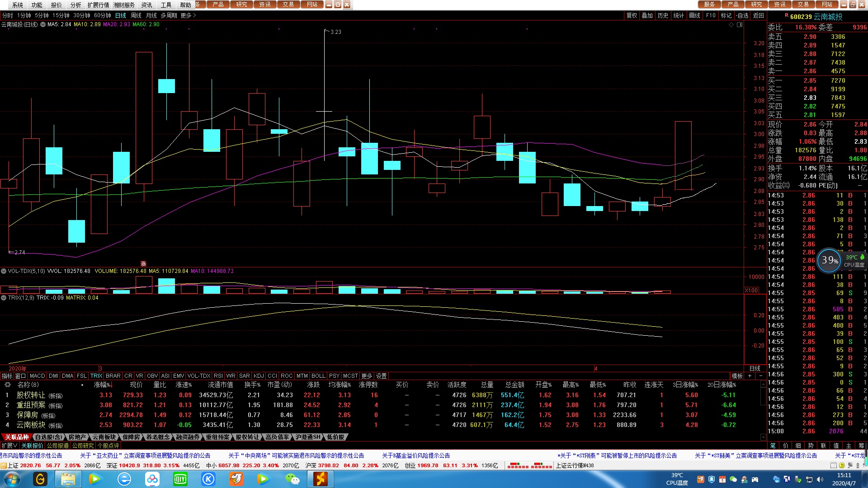Switch chart to 5分钟 period
The height and width of the screenshot is (488, 868).
[42, 15]
